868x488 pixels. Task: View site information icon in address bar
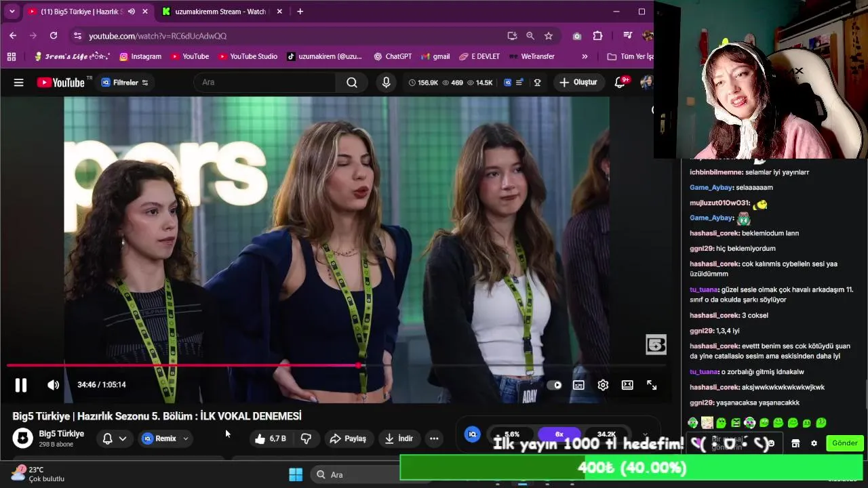(x=77, y=36)
